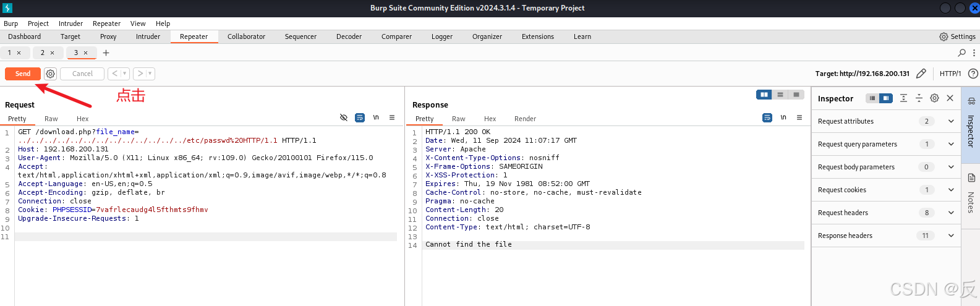Viewport: 980px width, 306px height.
Task: Open the three-dot options menu by search
Action: click(974, 53)
